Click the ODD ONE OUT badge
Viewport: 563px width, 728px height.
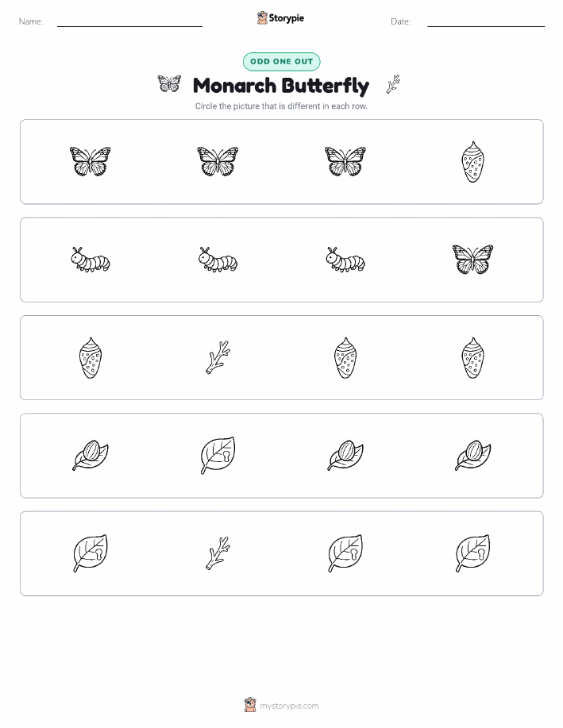pos(281,61)
